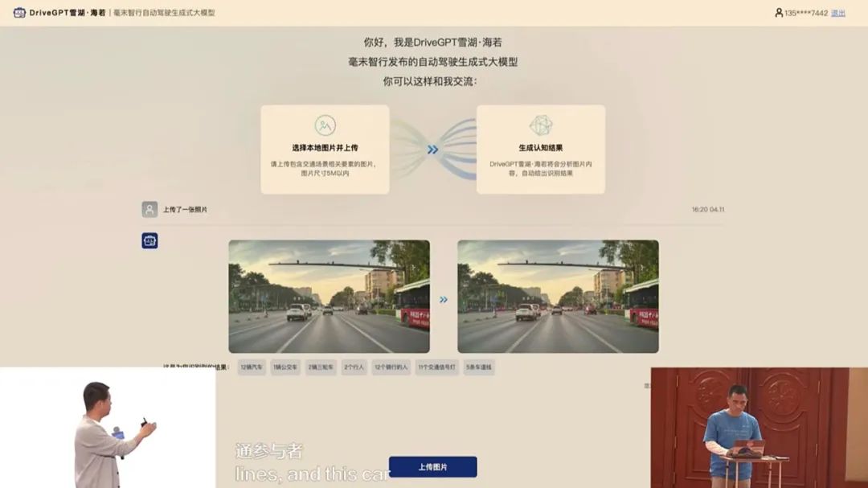Click the 毫末智行自动驾驶生成式大模型 header subtitle
This screenshot has height=488, width=868.
coord(164,12)
